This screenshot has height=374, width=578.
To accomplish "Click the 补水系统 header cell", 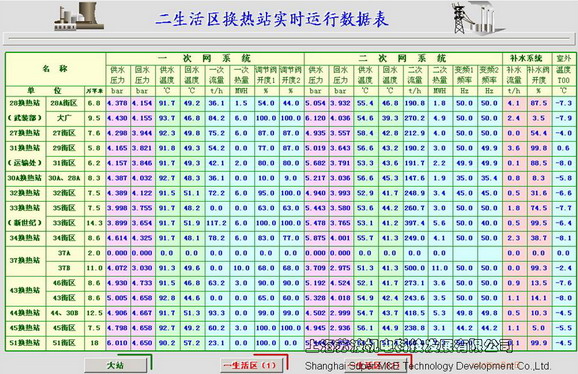I will coord(526,59).
